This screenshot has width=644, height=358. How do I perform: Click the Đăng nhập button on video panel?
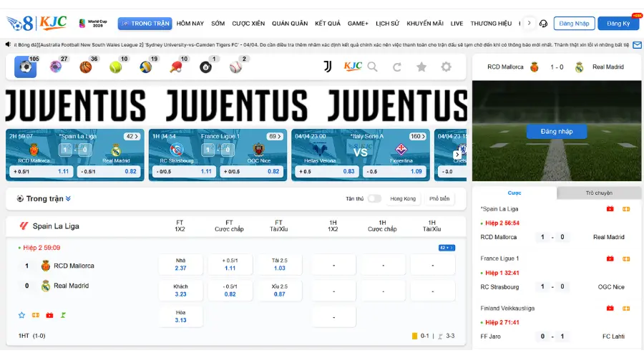tap(557, 132)
